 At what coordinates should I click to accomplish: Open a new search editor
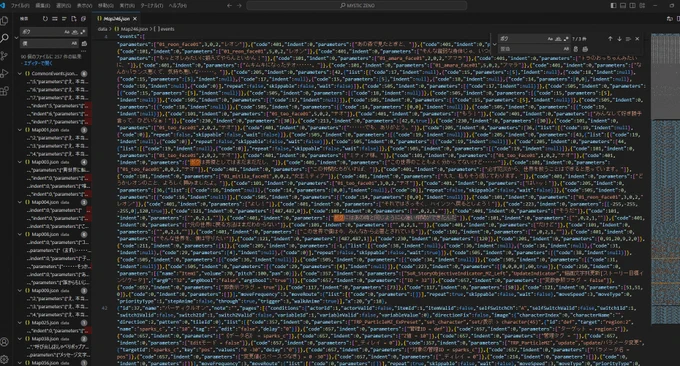tap(74, 19)
